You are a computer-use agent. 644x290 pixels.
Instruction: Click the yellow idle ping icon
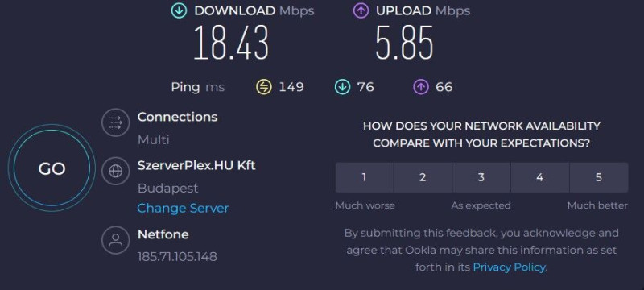tap(264, 87)
